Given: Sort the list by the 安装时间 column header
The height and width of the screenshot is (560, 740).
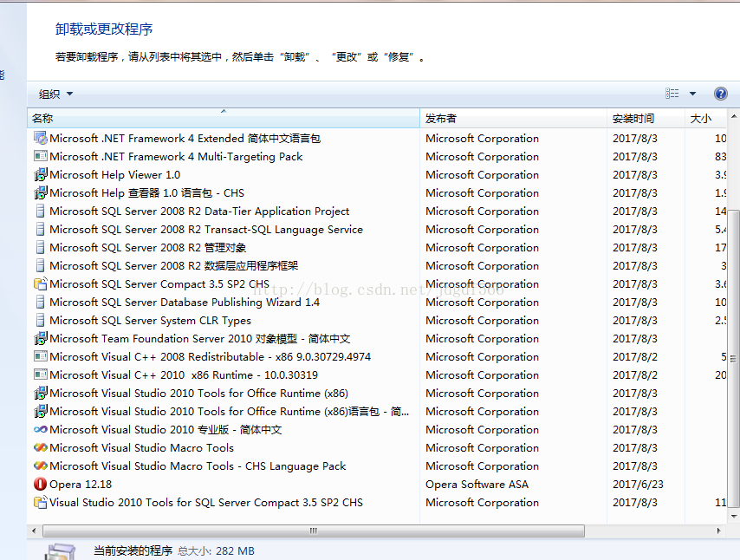Looking at the screenshot, I should tap(646, 118).
